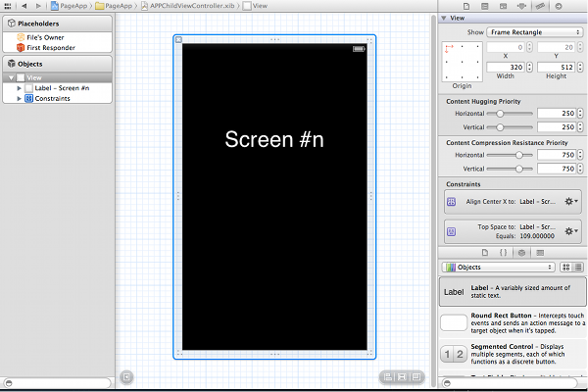Open gear menu for Top Space constraint
This screenshot has height=392, width=588.
click(570, 230)
